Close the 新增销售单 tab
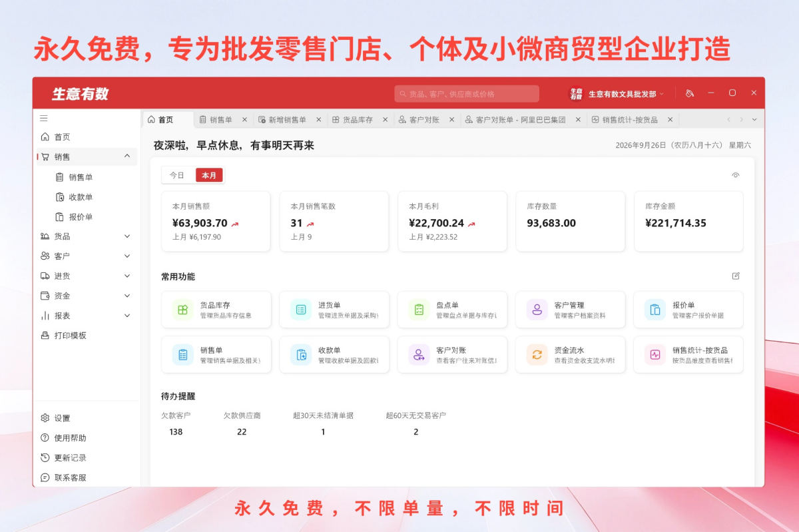The image size is (799, 532). [318, 120]
